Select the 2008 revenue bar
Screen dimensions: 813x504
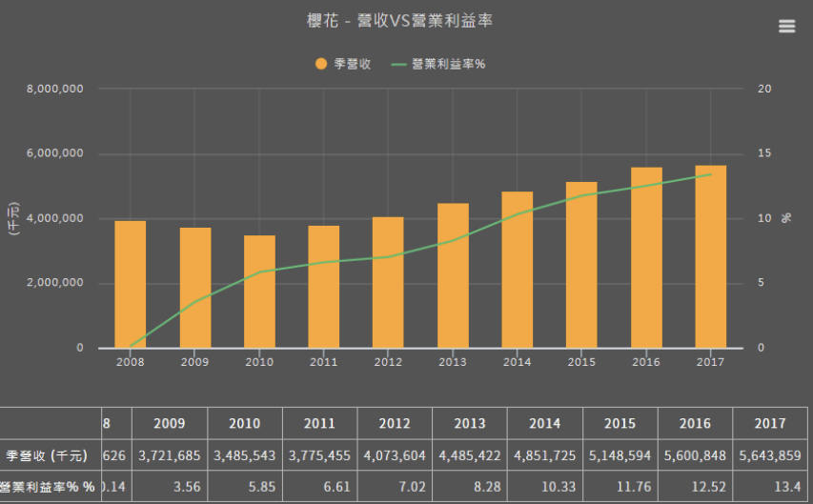pyautogui.click(x=131, y=284)
